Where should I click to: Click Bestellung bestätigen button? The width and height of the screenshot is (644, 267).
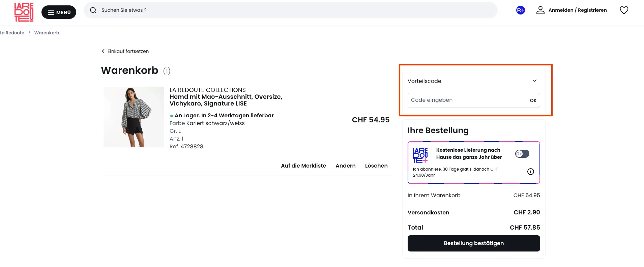pyautogui.click(x=474, y=243)
